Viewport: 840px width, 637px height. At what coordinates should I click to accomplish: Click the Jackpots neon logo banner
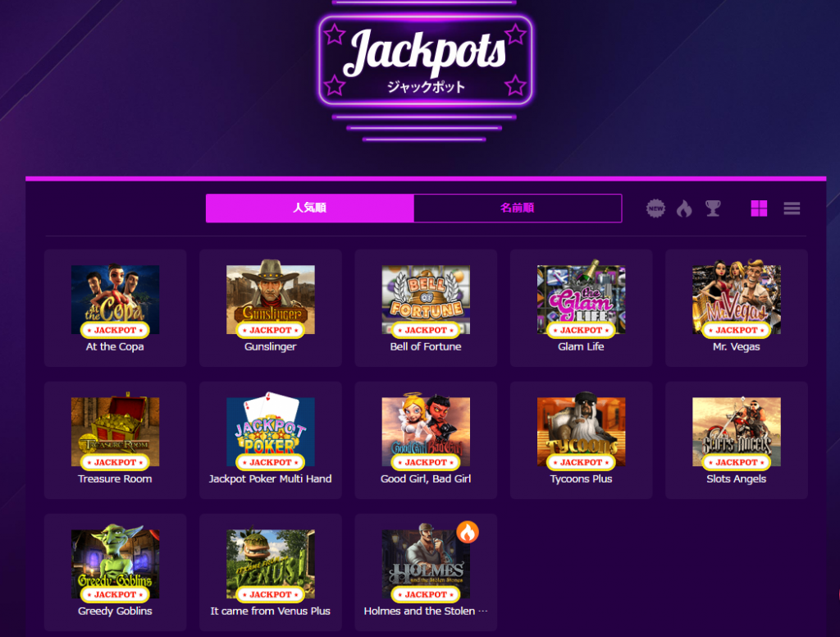(425, 60)
